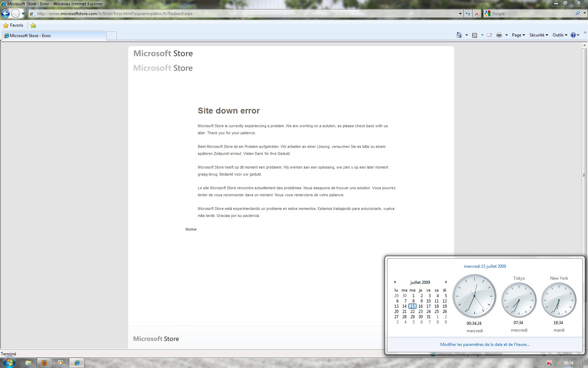Click the Internet Explorer title bar icon
The width and height of the screenshot is (588, 368).
point(3,4)
